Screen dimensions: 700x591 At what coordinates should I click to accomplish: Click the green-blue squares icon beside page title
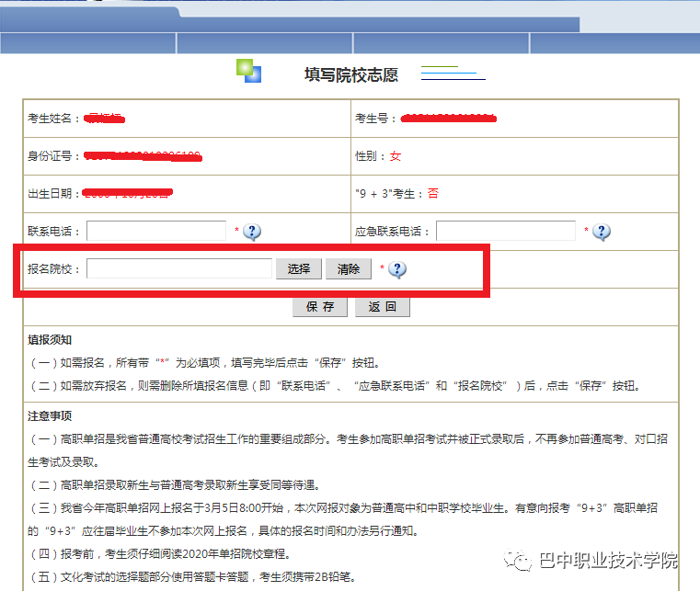point(248,71)
